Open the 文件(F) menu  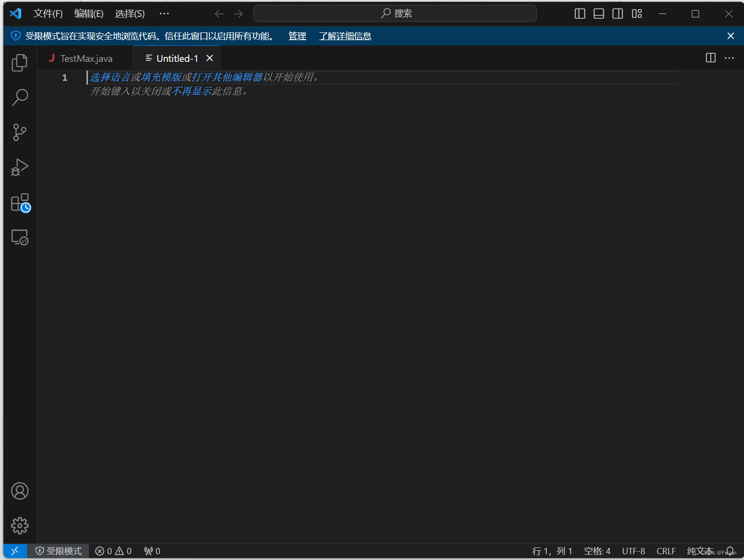pyautogui.click(x=48, y=14)
